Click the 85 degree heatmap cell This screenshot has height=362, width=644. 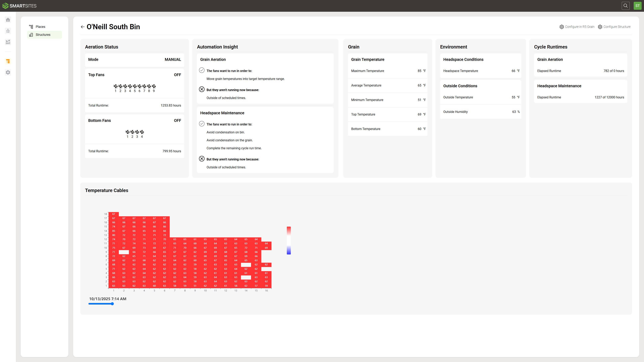tap(113, 231)
